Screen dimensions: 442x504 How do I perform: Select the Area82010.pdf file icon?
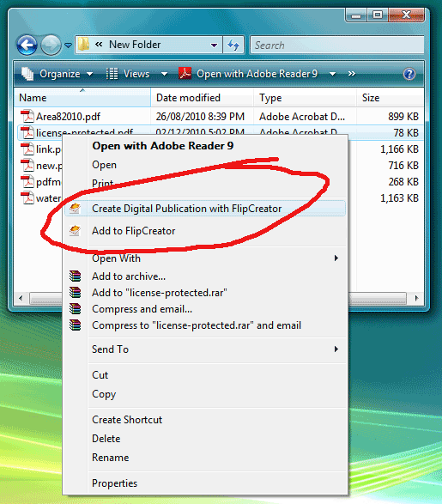[x=27, y=117]
